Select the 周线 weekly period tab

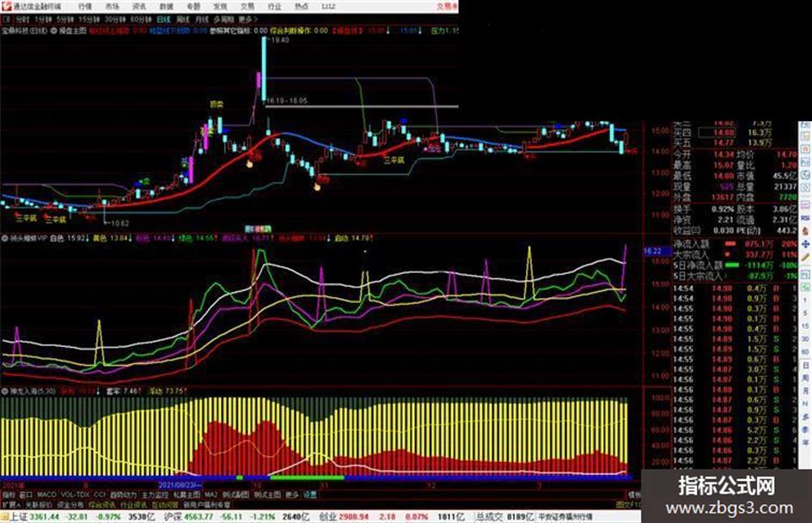tap(183, 19)
